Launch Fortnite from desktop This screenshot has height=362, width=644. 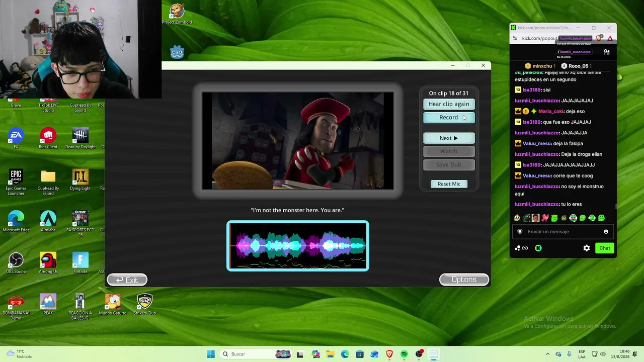[x=80, y=263]
